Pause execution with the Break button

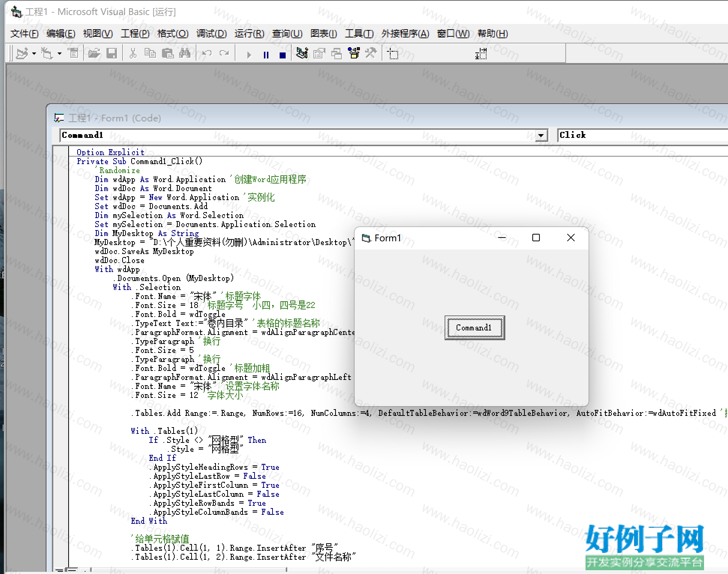click(266, 55)
